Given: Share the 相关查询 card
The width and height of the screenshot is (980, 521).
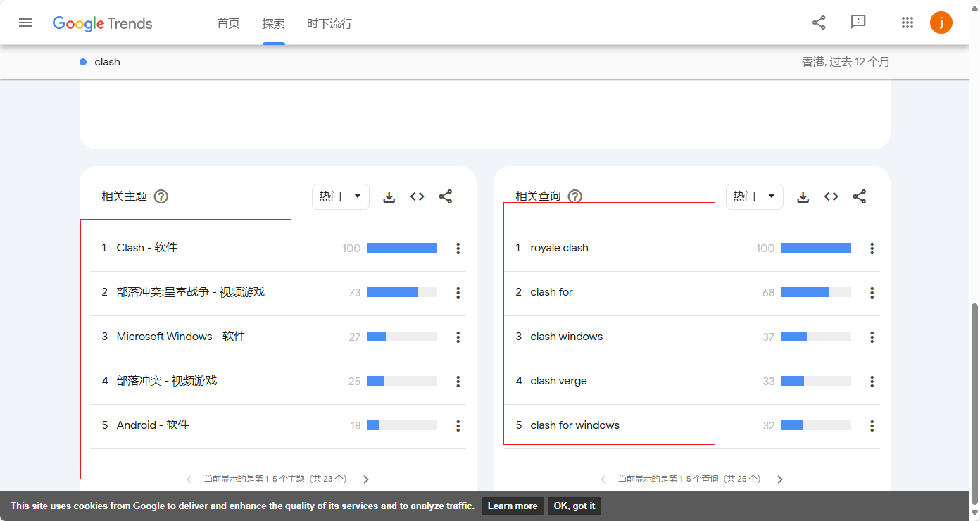Looking at the screenshot, I should click(860, 197).
